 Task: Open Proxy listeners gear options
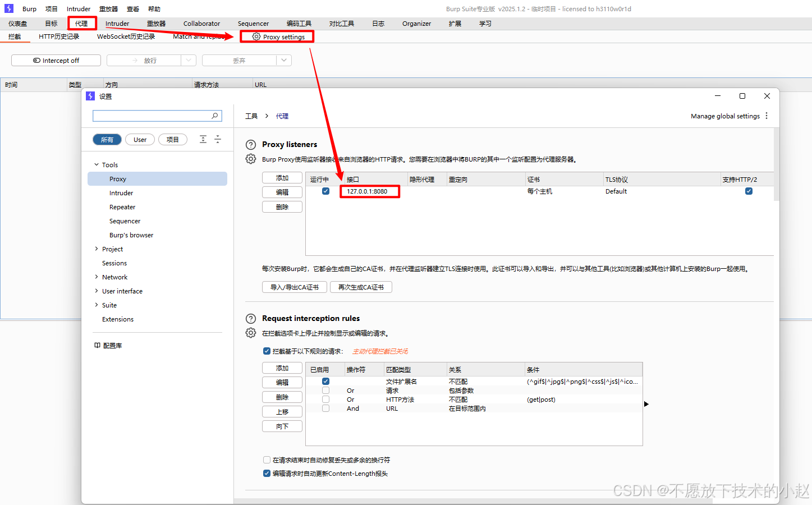251,159
